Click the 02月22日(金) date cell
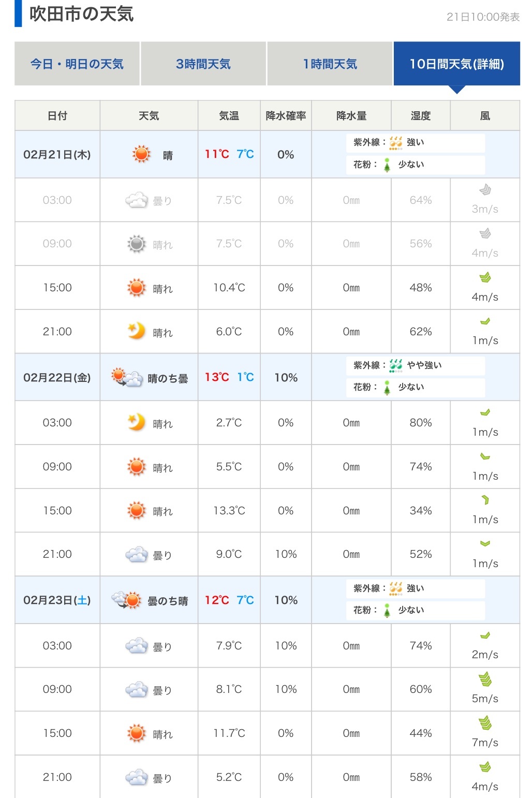This screenshot has width=532, height=798. pos(57,378)
